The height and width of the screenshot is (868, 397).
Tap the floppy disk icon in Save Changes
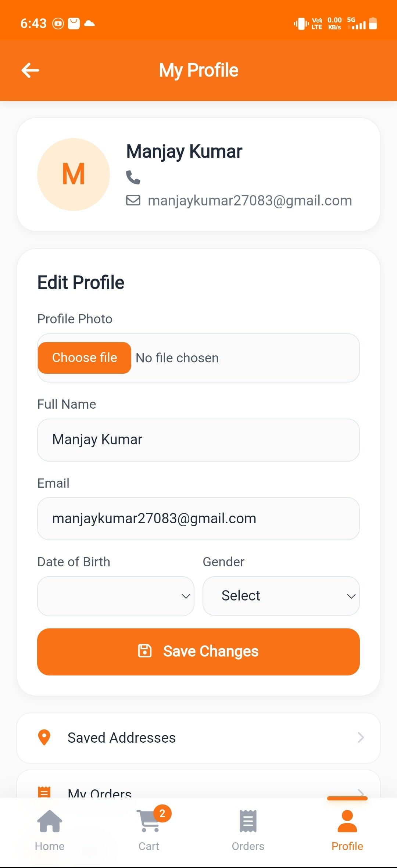pos(145,651)
